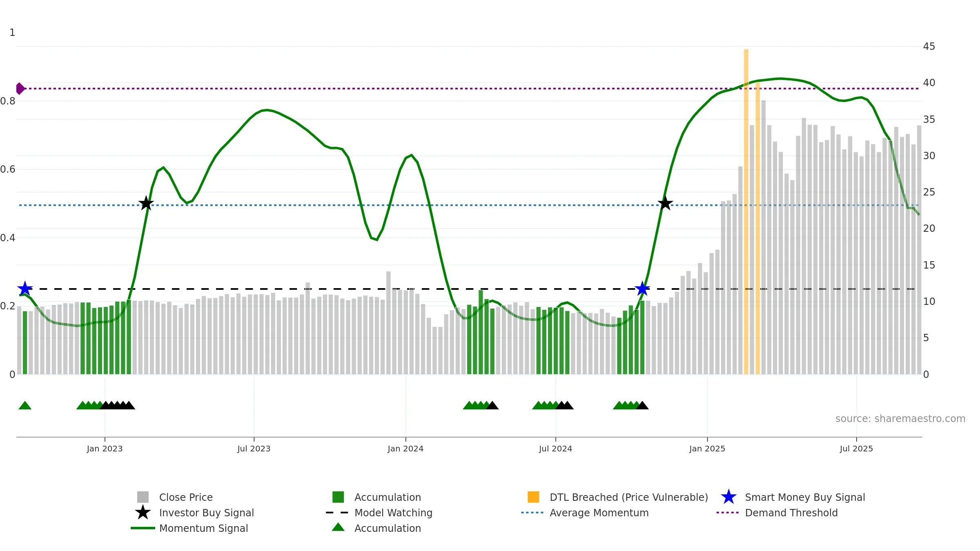Click the black star near late 2024

665,203
